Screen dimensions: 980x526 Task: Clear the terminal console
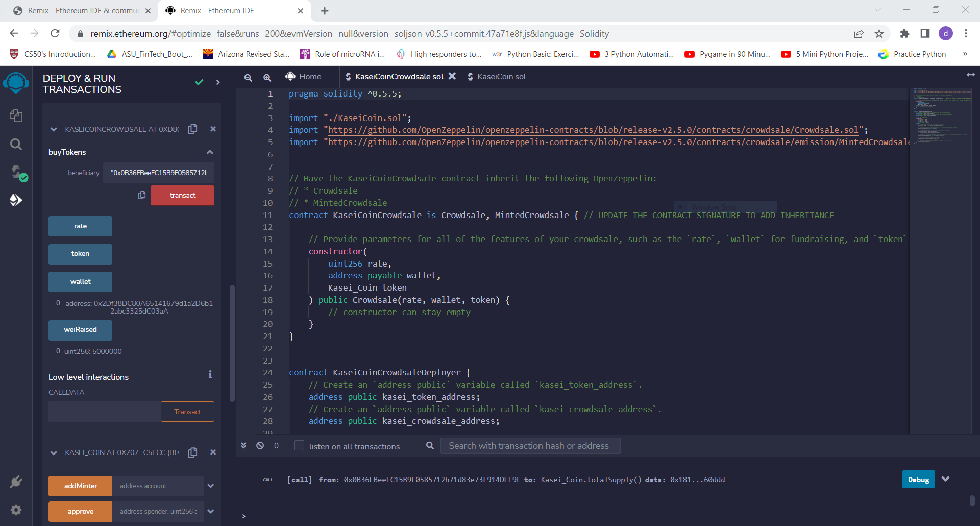[x=260, y=446]
